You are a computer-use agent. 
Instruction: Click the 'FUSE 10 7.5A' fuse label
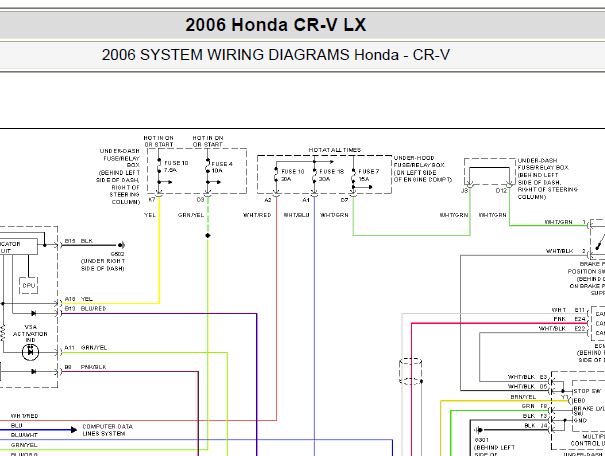[176, 166]
